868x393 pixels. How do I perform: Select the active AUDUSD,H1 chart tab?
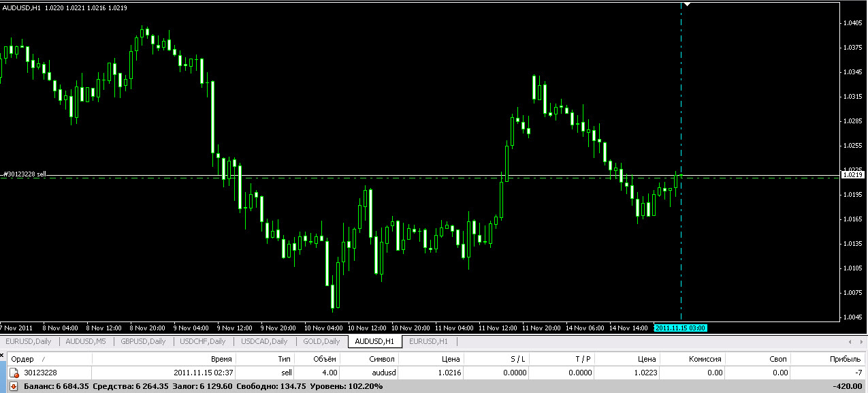coord(374,341)
